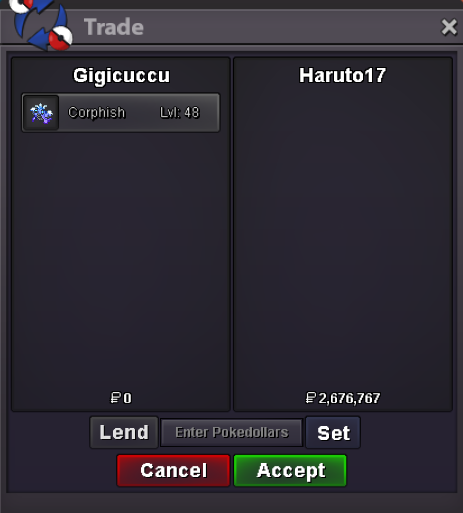Click the Corphish sprite icon
Screen dimensions: 463x513
(41, 113)
